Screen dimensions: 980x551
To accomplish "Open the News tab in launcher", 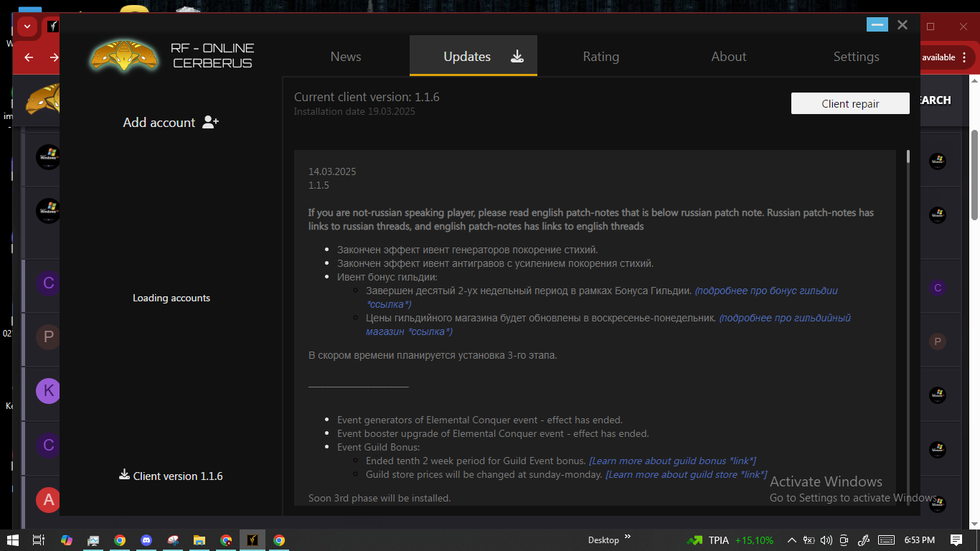I will point(346,57).
